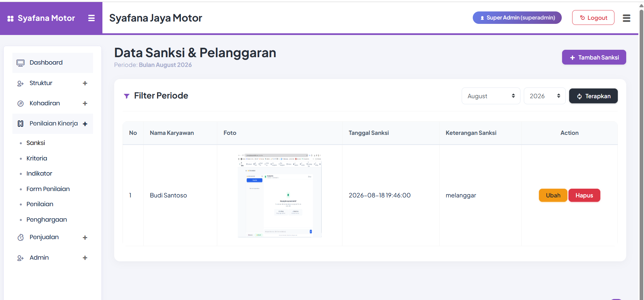This screenshot has height=300, width=644.
Task: Open Budi Santoso's sanction photo thumbnail
Action: [280, 195]
